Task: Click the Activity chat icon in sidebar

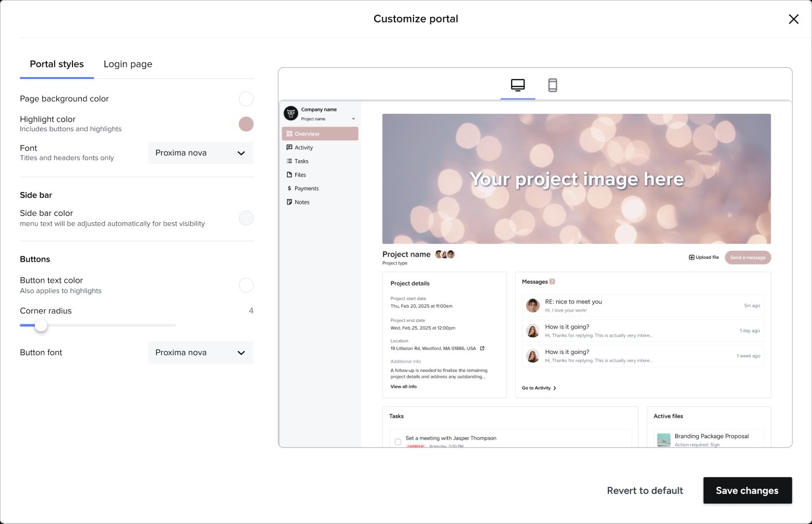Action: (289, 147)
